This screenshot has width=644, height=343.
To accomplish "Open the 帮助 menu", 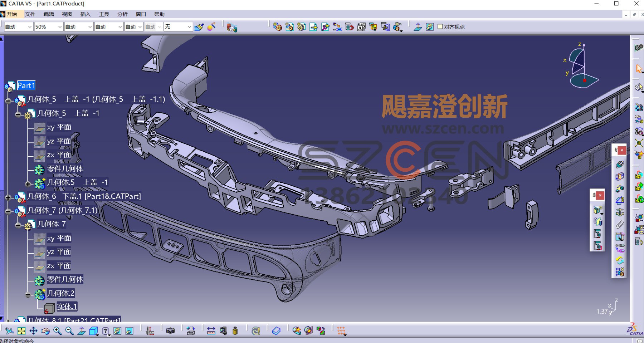I will pyautogui.click(x=159, y=14).
